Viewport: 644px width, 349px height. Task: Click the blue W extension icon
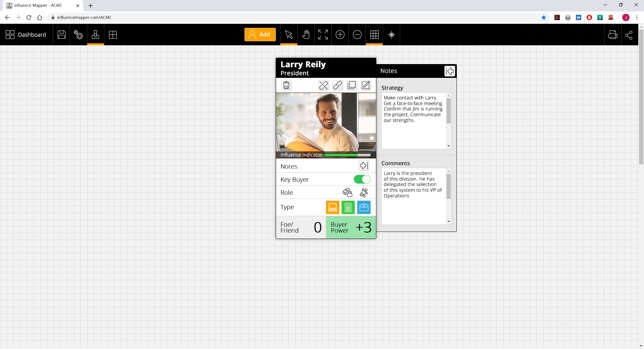pos(579,17)
